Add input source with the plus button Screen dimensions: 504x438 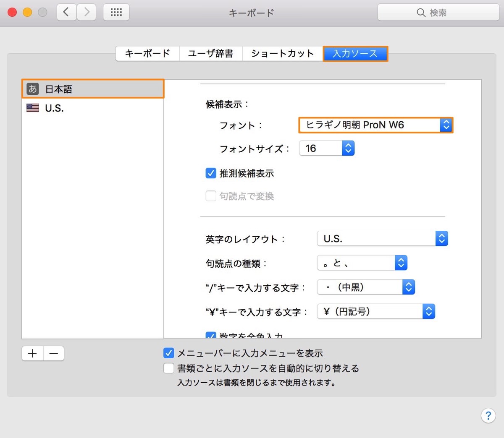(32, 354)
